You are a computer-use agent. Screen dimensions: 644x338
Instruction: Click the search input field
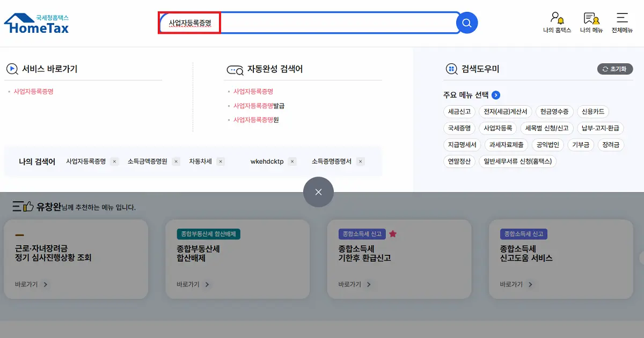[x=309, y=23]
